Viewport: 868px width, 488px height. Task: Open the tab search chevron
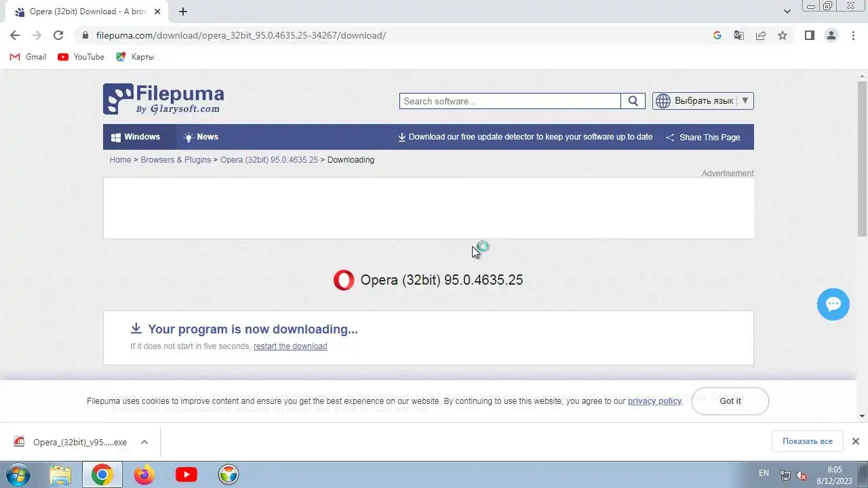point(787,12)
